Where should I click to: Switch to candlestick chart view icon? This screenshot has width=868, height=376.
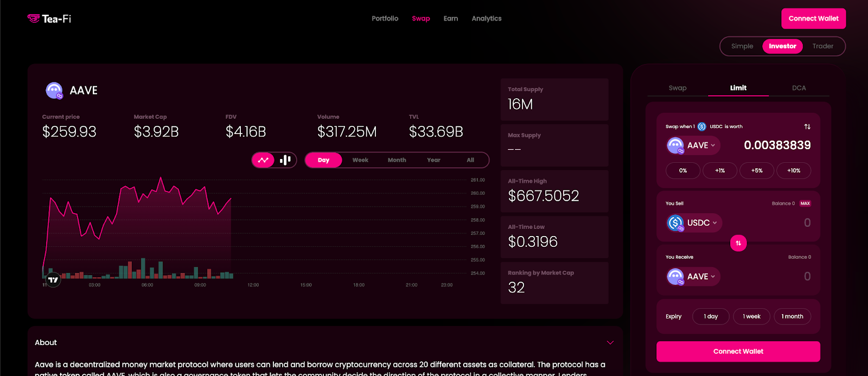pyautogui.click(x=285, y=160)
